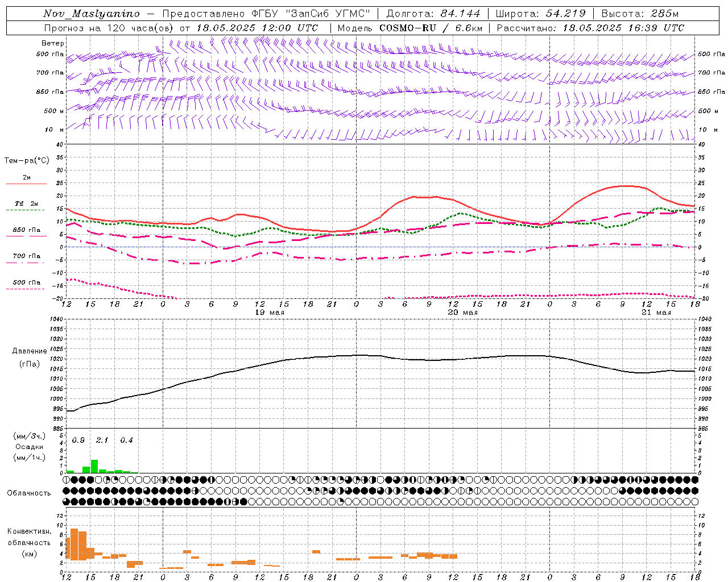Image resolution: width=728 pixels, height=582 pixels.
Task: Click the Конвективн. label
Action: [30, 531]
